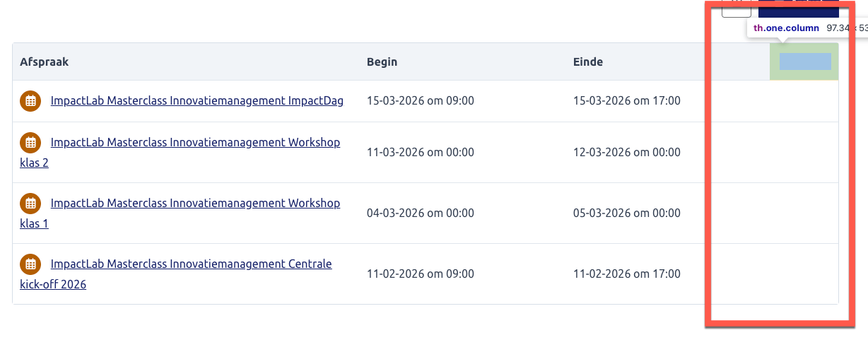Click the Einde column header
This screenshot has width=868, height=352.
coord(587,61)
